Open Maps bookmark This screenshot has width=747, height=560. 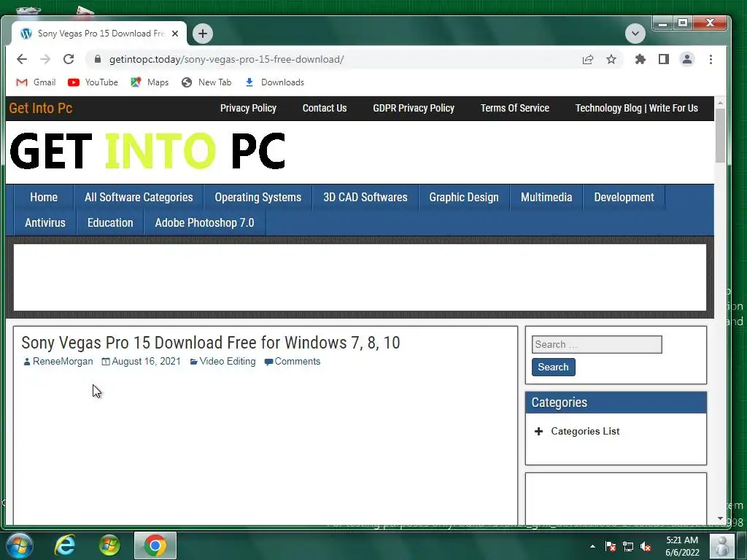coord(150,82)
